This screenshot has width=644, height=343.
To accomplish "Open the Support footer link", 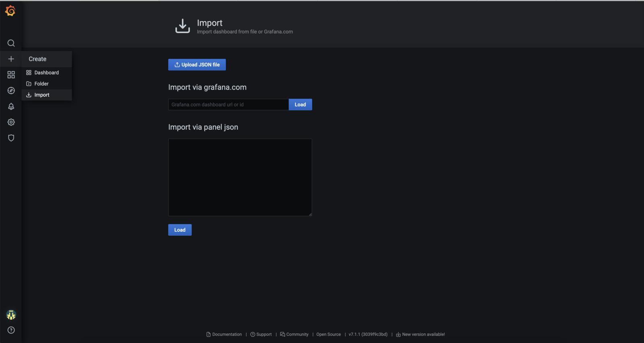I will (x=261, y=335).
